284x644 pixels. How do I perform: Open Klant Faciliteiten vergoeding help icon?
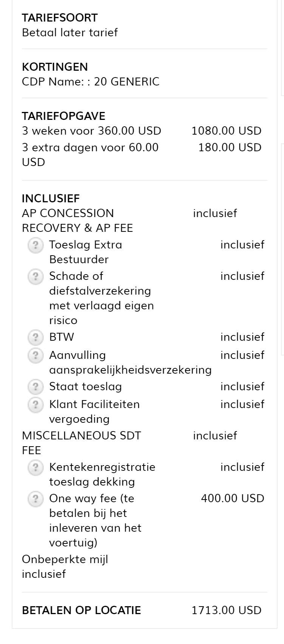click(x=35, y=405)
